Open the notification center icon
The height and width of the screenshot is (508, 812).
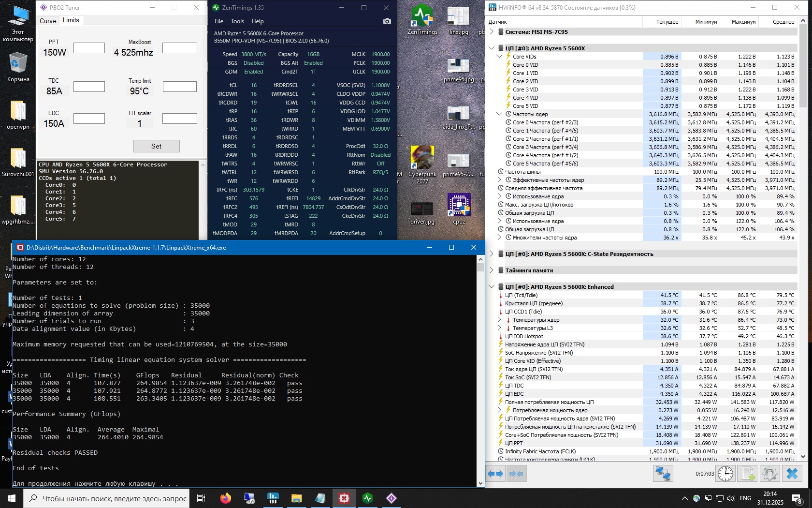click(x=797, y=498)
